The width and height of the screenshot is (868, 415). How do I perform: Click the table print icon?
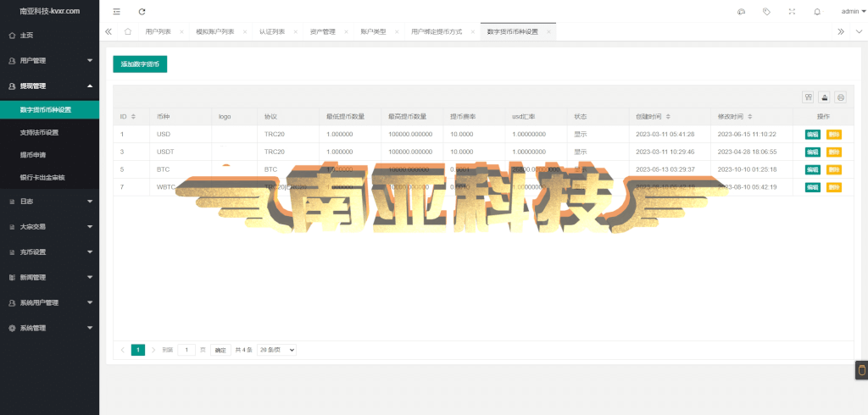click(841, 97)
